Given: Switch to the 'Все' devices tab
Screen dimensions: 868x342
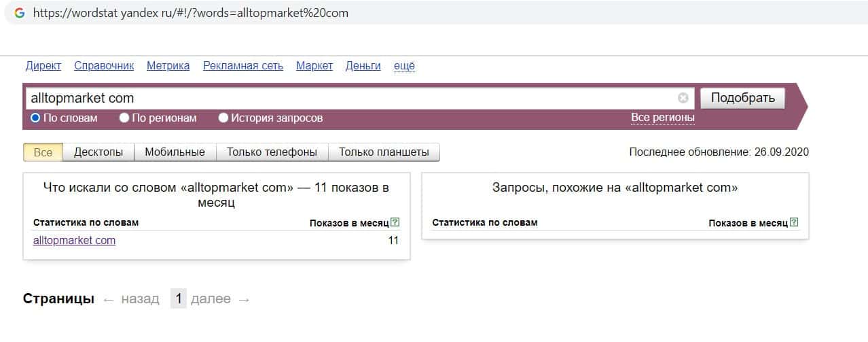Looking at the screenshot, I should pyautogui.click(x=43, y=152).
